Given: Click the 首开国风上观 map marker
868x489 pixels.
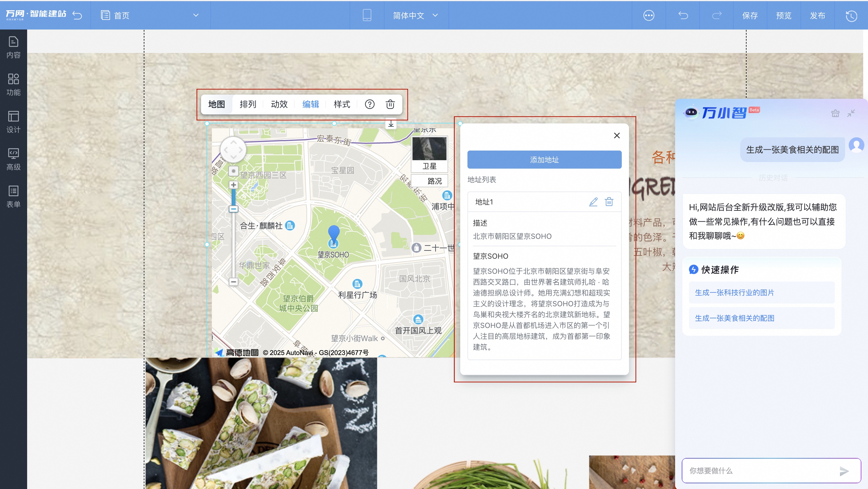Looking at the screenshot, I should [x=418, y=319].
